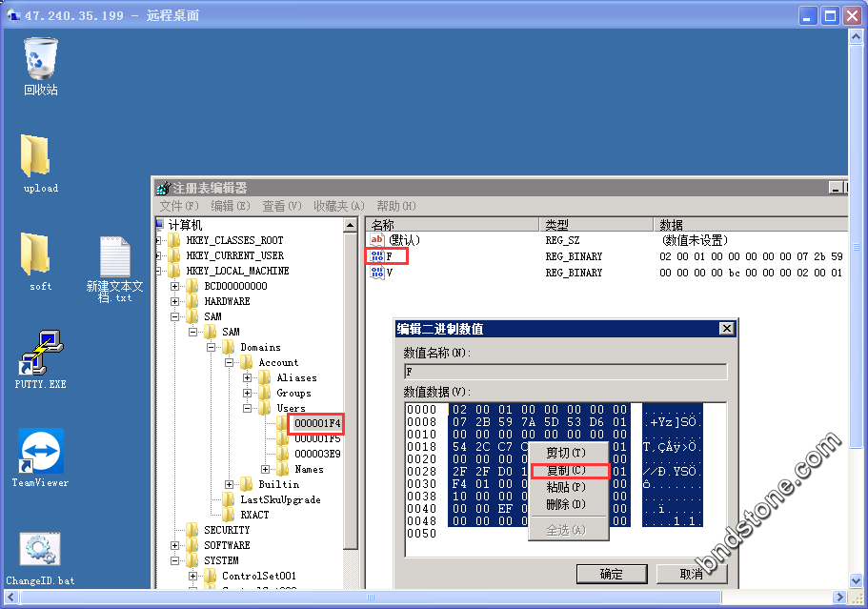Open the 编辑(E) menu in registry editor
This screenshot has width=868, height=609.
pos(230,206)
